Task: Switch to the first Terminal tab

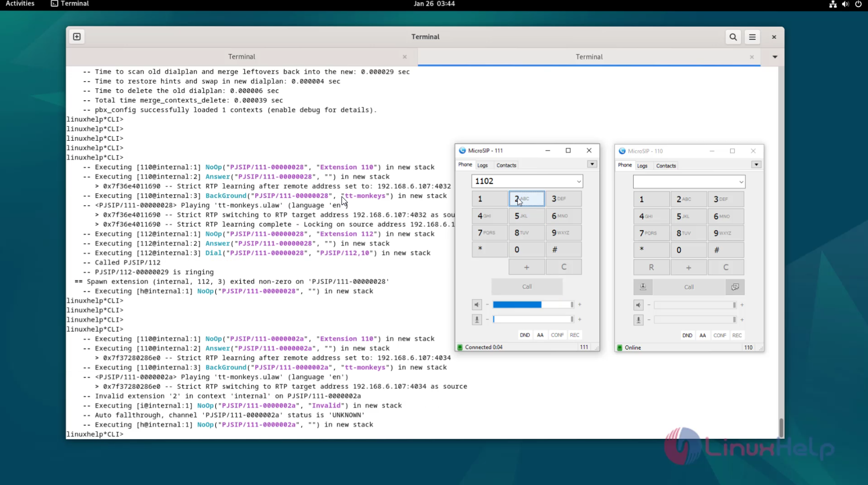Action: pos(242,57)
